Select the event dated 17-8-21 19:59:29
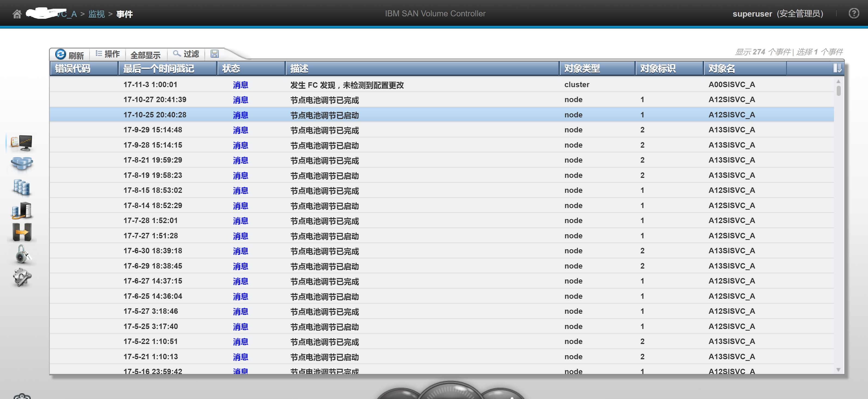 coord(441,160)
